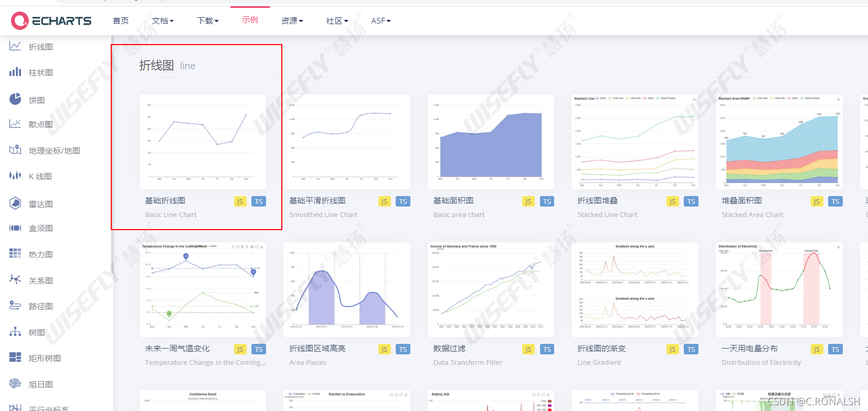Screen dimensions: 868x411
Task: Select the bar chart icon in sidebar
Action: click(15, 72)
